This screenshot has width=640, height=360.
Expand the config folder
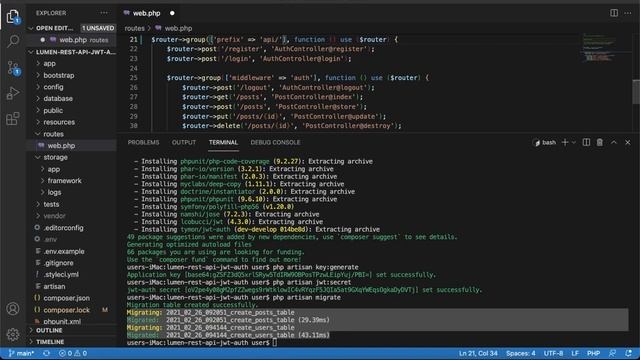pyautogui.click(x=53, y=87)
